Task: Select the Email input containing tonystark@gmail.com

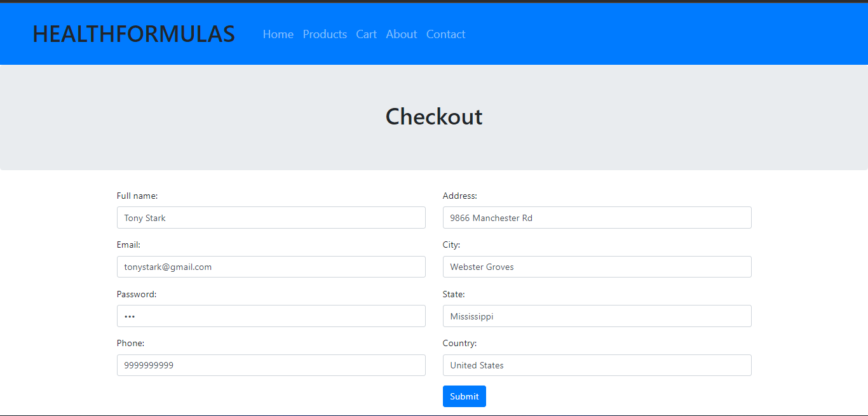Action: 271,267
